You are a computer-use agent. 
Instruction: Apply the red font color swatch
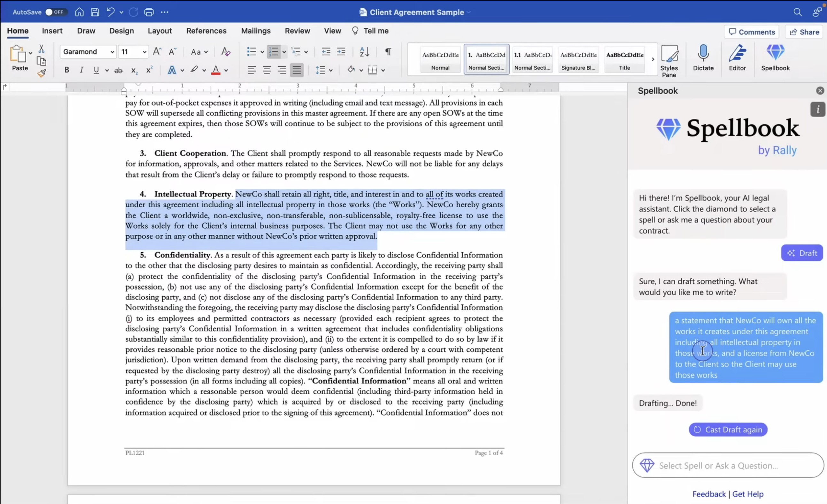pyautogui.click(x=215, y=70)
